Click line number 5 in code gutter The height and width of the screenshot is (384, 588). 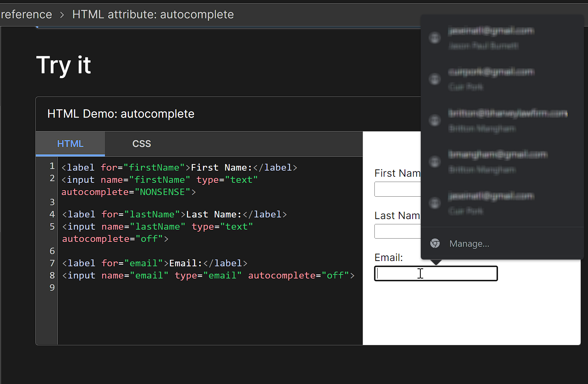point(52,226)
